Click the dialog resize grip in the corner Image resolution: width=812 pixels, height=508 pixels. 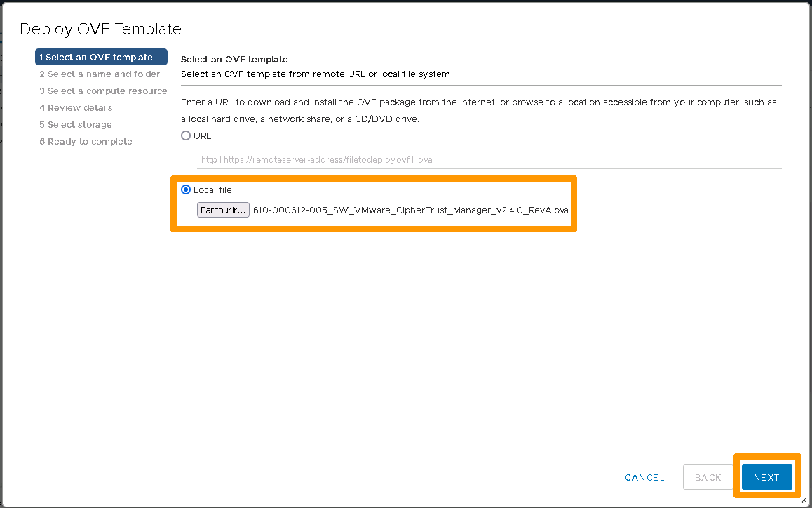[802, 500]
